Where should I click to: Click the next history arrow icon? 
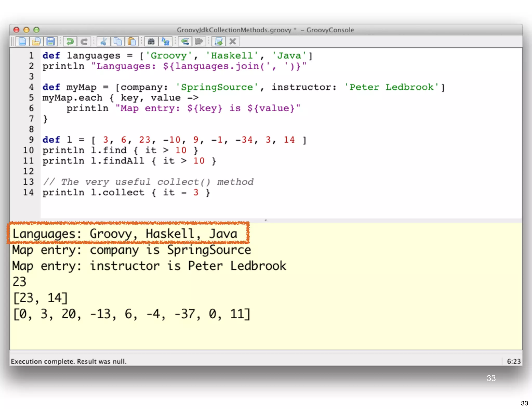click(199, 42)
